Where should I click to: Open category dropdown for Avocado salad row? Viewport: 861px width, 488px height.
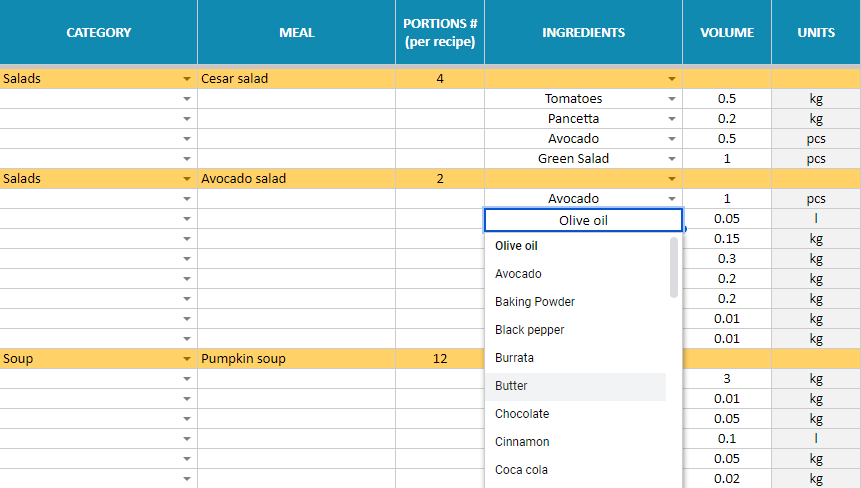tap(187, 179)
